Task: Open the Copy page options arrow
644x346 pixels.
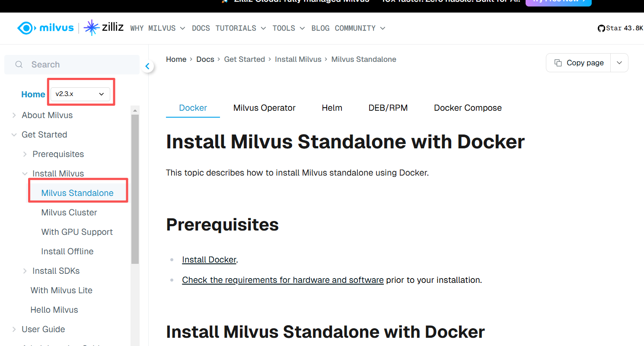Action: point(619,63)
